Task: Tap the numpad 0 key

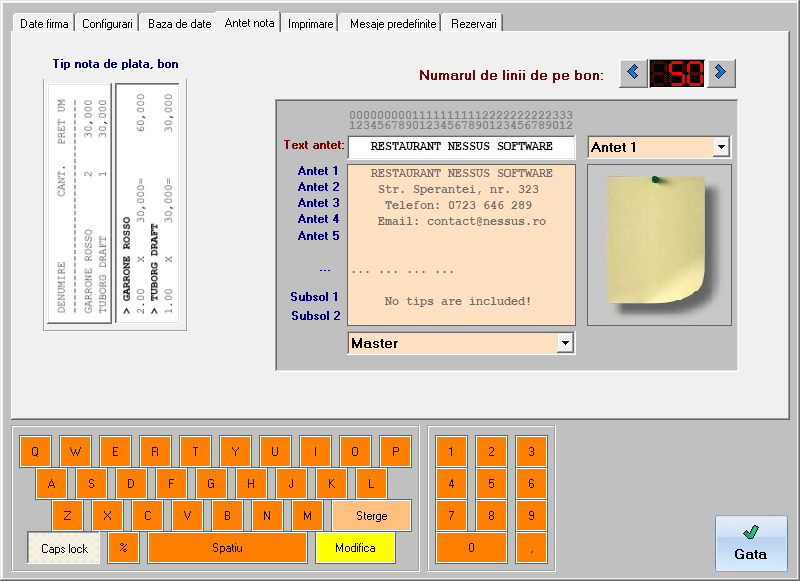Action: [x=471, y=548]
